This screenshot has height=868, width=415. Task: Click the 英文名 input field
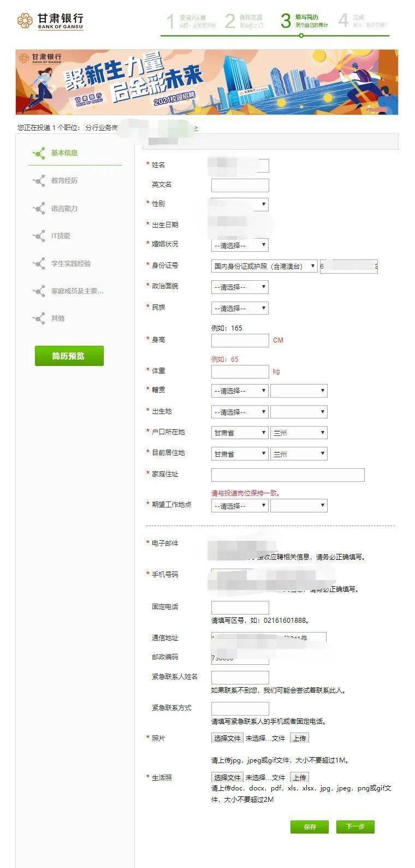[x=240, y=185]
